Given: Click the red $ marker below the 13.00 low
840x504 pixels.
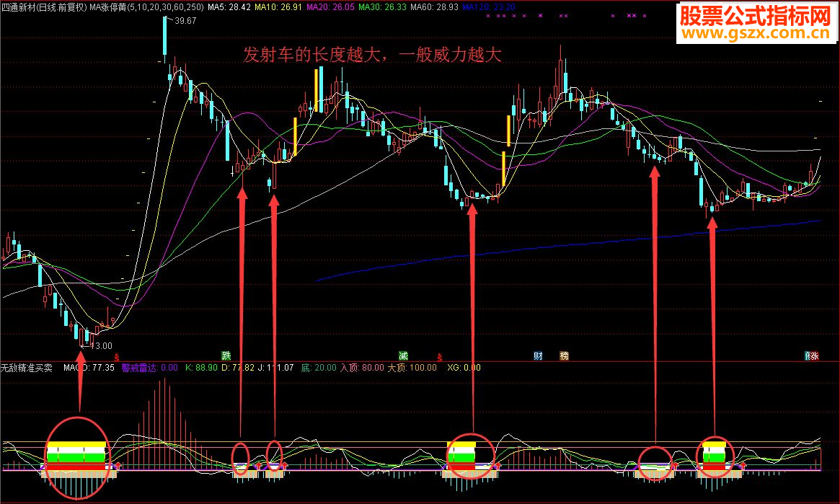Looking at the screenshot, I should 117,357.
